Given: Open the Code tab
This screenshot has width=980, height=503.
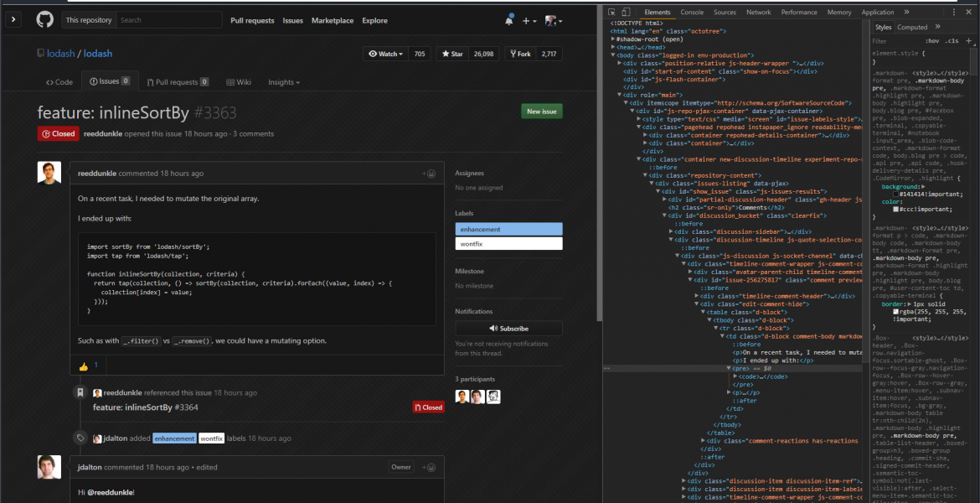Looking at the screenshot, I should click(59, 82).
